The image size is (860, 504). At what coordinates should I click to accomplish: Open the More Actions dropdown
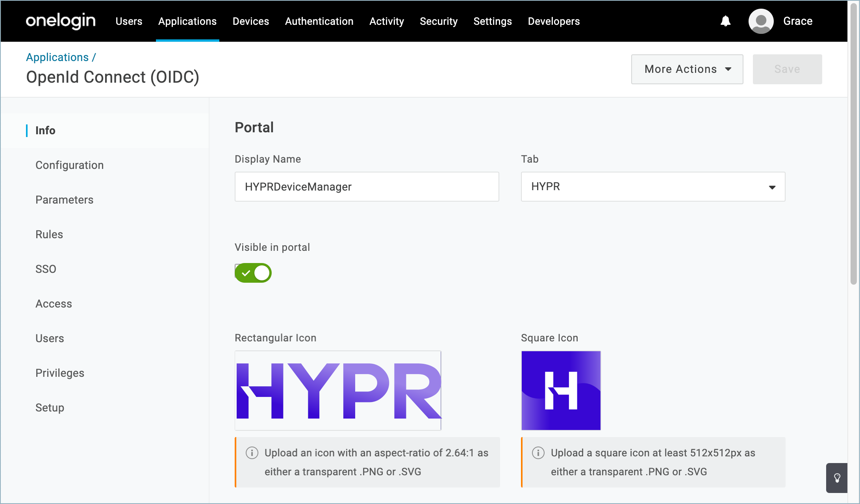[687, 69]
